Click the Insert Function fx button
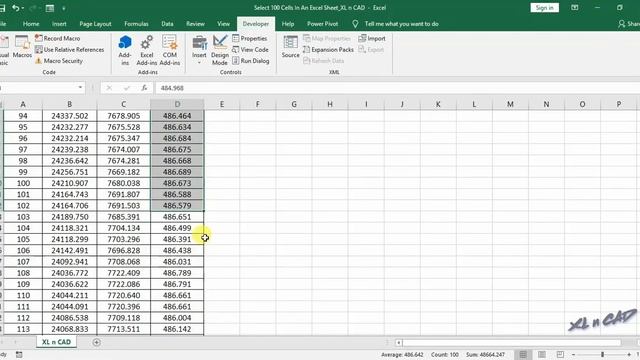This screenshot has width=640, height=360. [x=144, y=88]
